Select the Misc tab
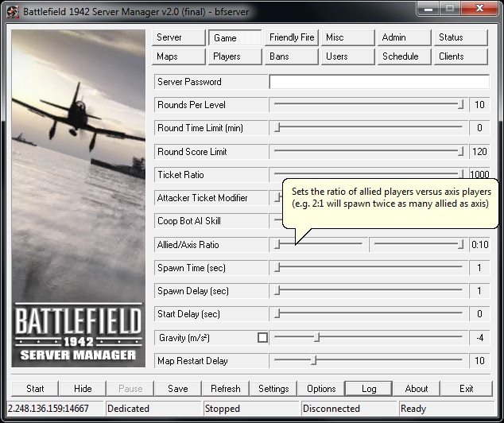504x423 pixels. tap(348, 37)
